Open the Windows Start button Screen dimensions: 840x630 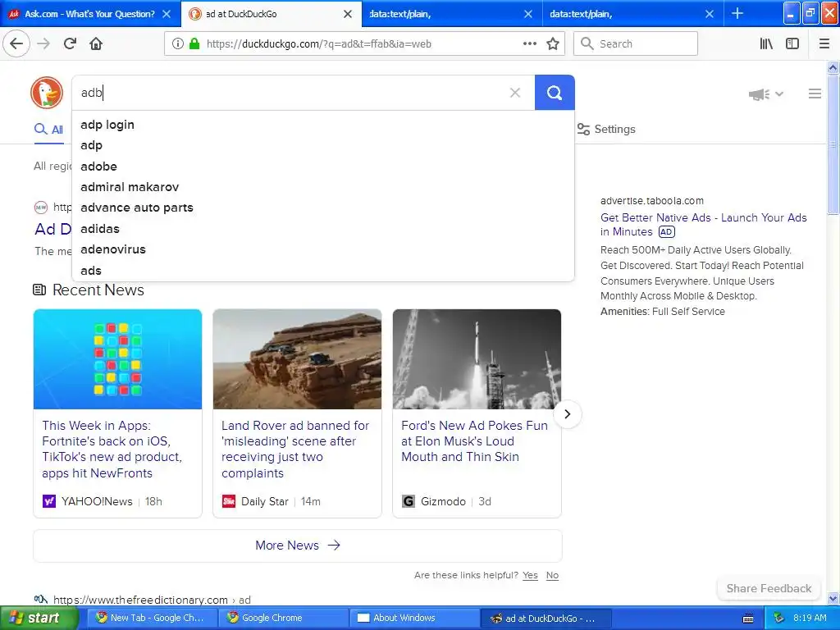pos(38,619)
